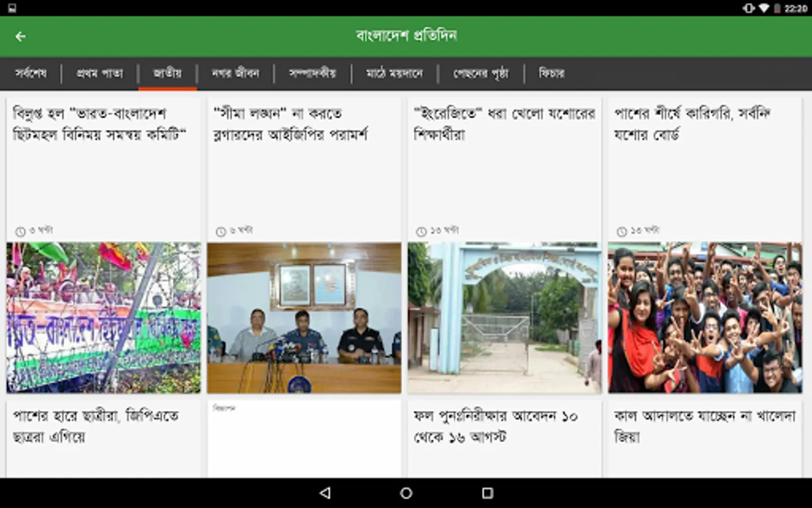This screenshot has height=508, width=812.
Task: Open the ইংরেজিতে ধরা খেলো যশোরের শিক্ষার্থীরা headline
Action: tap(504, 124)
